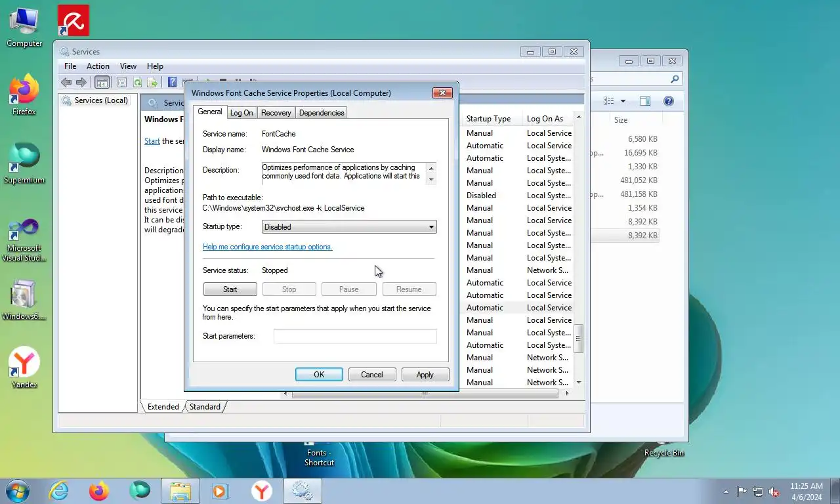Click the Size column header in Explorer
This screenshot has height=504, width=840.
[x=636, y=120]
